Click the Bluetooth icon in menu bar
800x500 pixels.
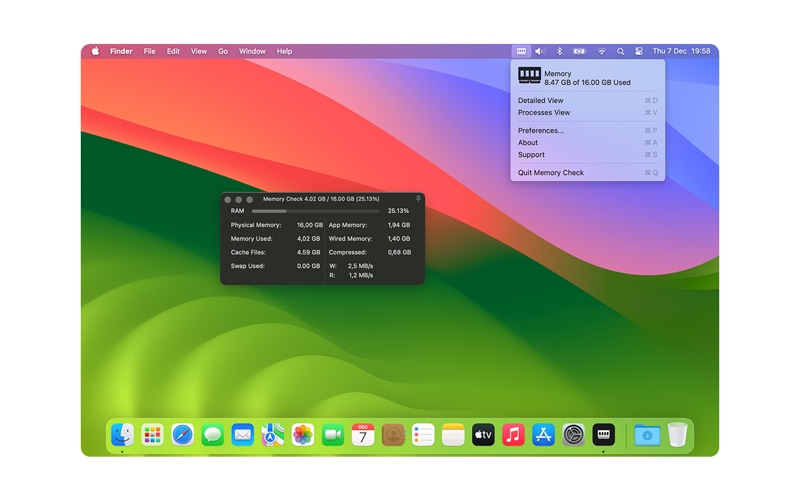click(559, 51)
